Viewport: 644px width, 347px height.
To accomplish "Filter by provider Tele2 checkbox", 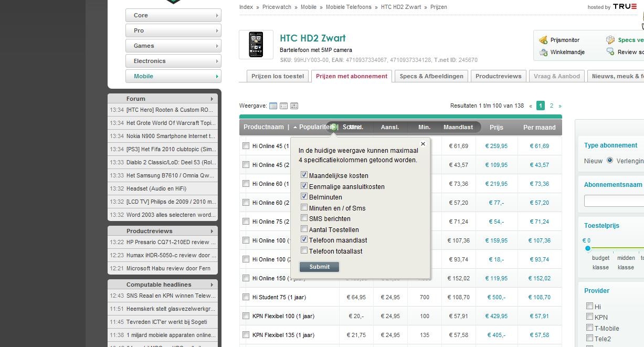I will coord(589,338).
